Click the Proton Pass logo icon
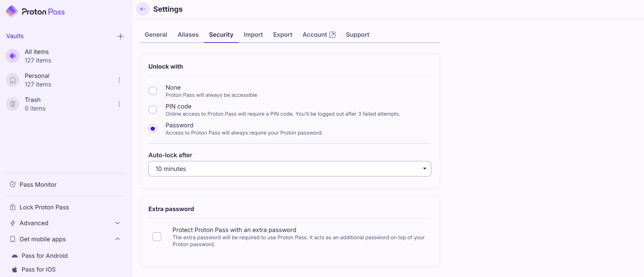 pyautogui.click(x=12, y=11)
